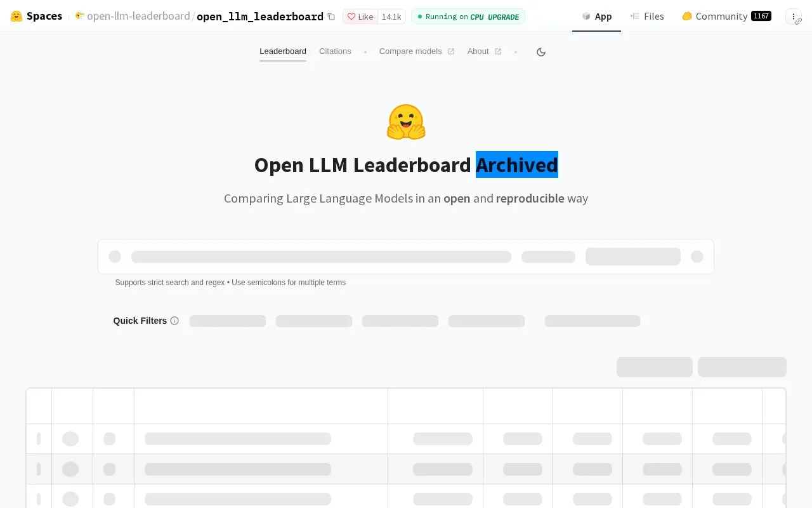Toggle dark mode moon icon
Image resolution: width=812 pixels, height=508 pixels.
click(541, 52)
